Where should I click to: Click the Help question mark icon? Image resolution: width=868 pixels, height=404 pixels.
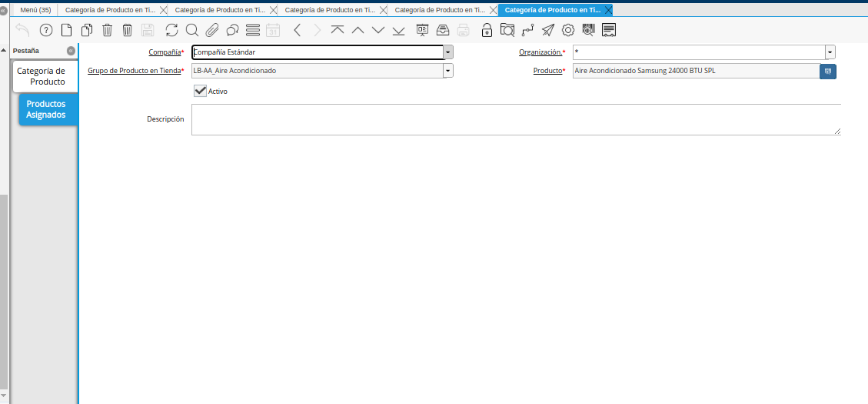tap(46, 30)
